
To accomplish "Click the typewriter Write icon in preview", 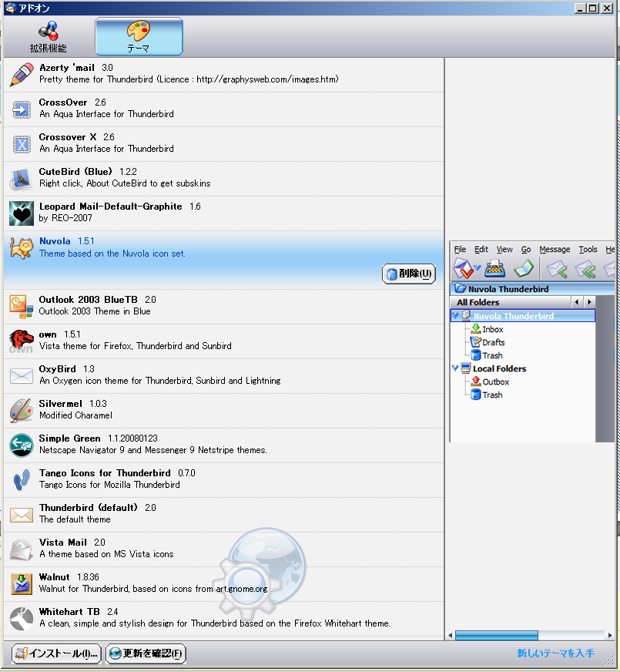I will click(x=494, y=269).
